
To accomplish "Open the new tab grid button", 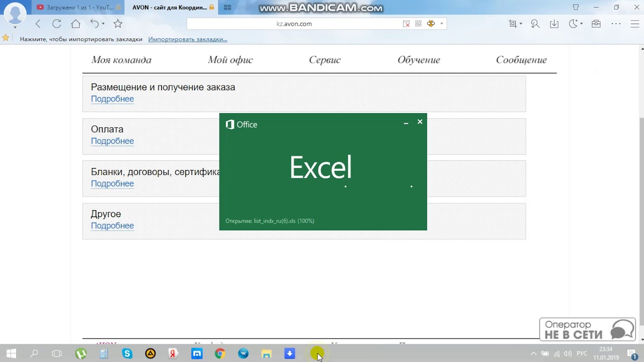I will coord(227,8).
